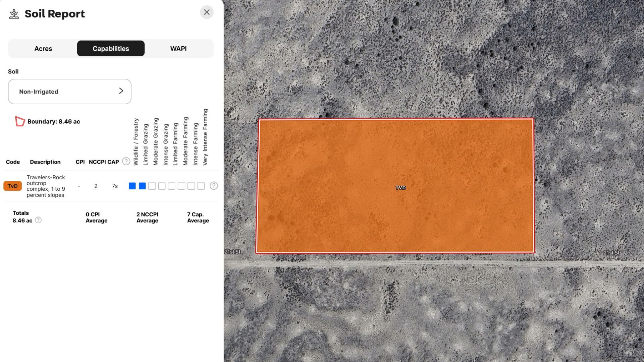Open the WAPI tab
The height and width of the screenshot is (362, 644).
178,49
